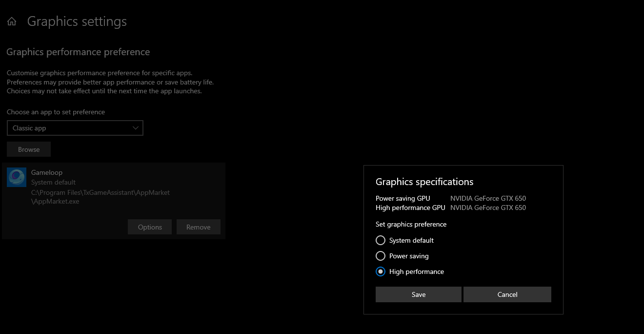Image resolution: width=644 pixels, height=334 pixels.
Task: Click the Power saving GPU label
Action: coord(403,198)
